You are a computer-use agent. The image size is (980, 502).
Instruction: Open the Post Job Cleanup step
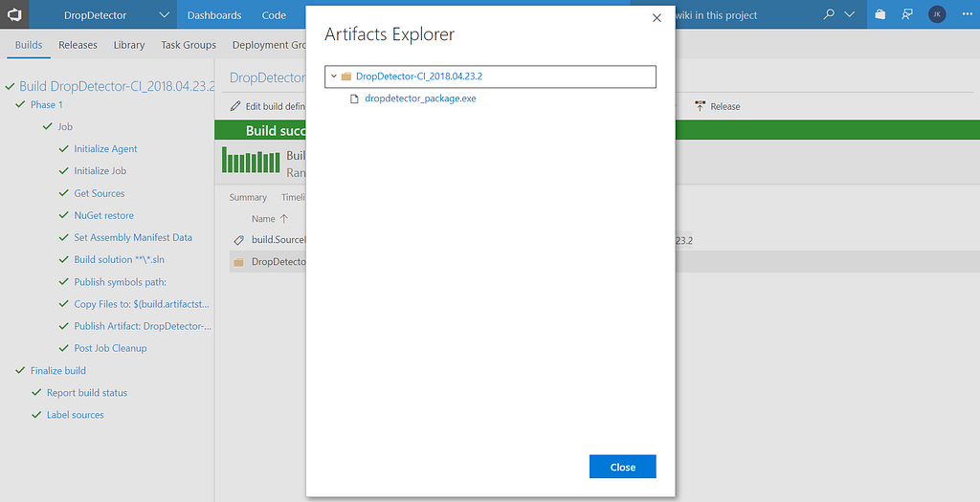coord(111,348)
